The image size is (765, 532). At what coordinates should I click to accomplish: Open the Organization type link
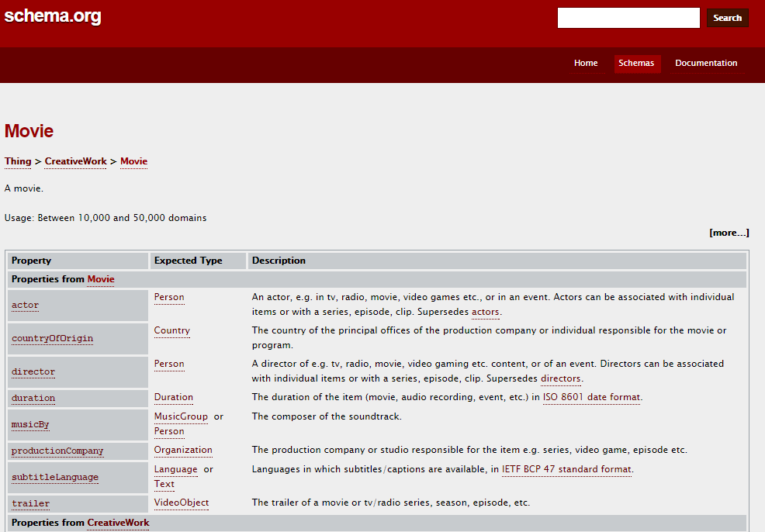(183, 450)
